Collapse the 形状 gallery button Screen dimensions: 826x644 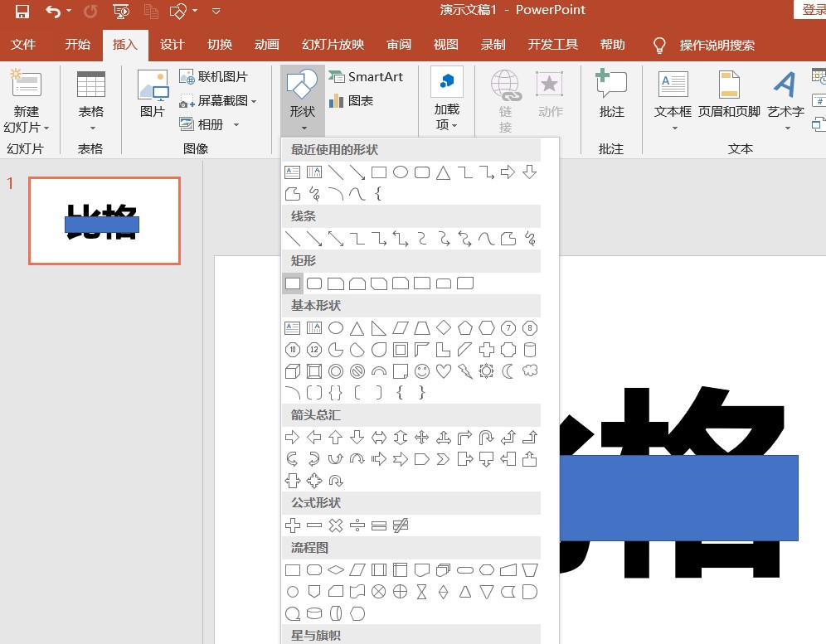(303, 100)
